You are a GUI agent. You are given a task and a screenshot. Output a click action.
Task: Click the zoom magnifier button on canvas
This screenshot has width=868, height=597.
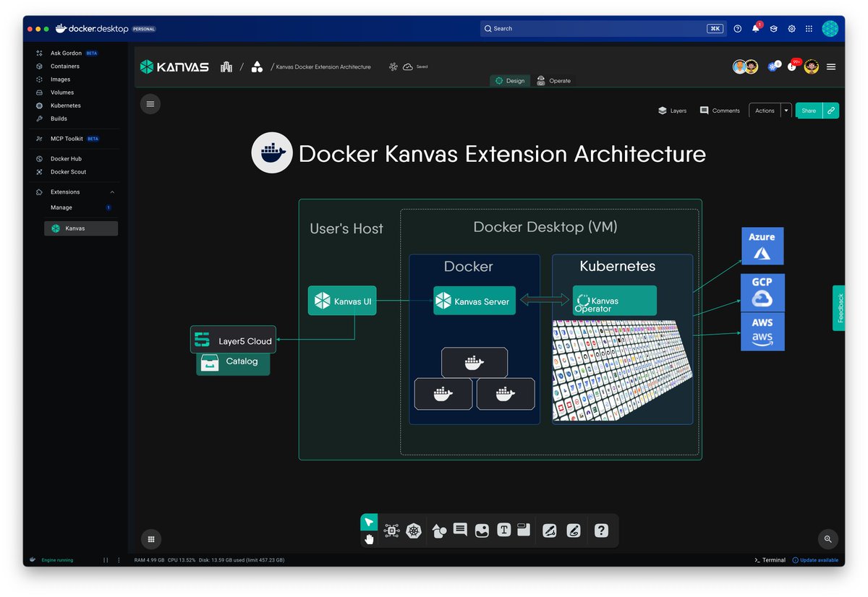pos(827,538)
